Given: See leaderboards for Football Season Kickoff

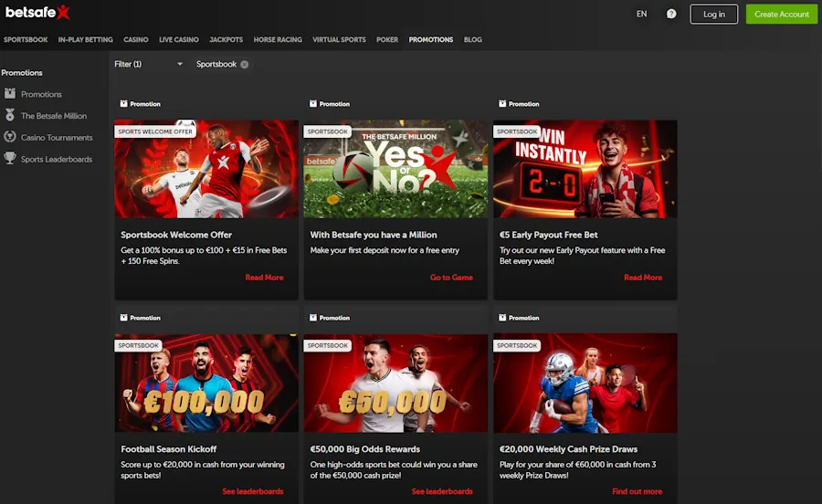Looking at the screenshot, I should 253,491.
